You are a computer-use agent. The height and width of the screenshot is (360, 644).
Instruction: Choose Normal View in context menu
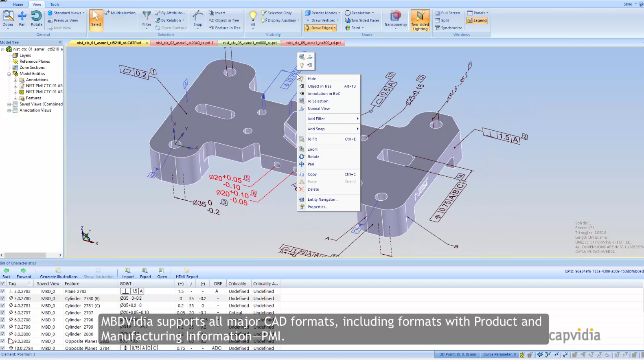(x=329, y=109)
